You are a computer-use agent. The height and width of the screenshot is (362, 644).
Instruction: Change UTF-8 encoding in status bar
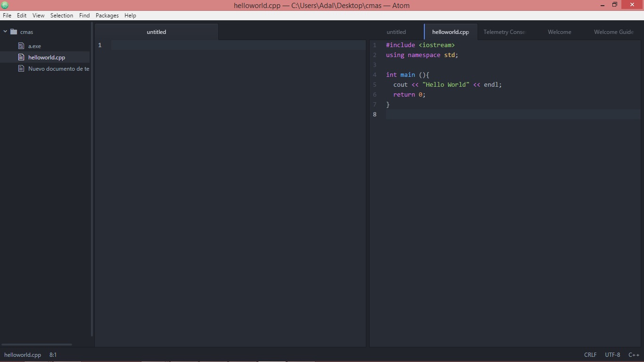(612, 355)
